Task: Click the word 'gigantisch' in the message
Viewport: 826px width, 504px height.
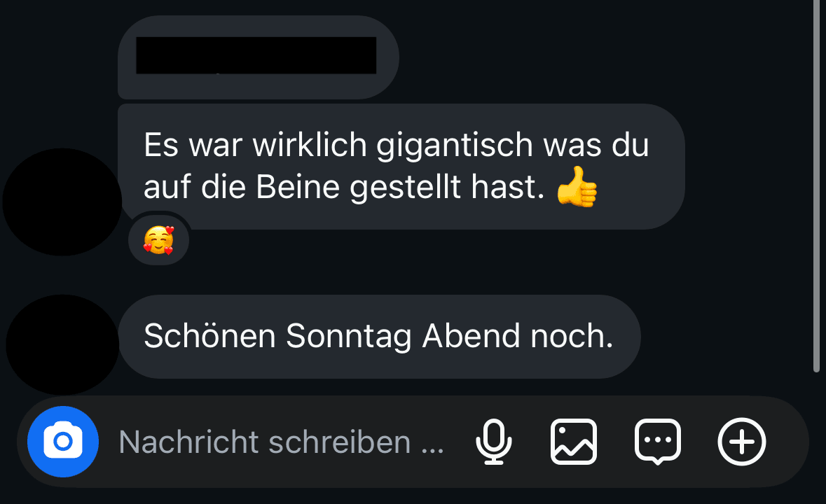Action: coord(454,146)
